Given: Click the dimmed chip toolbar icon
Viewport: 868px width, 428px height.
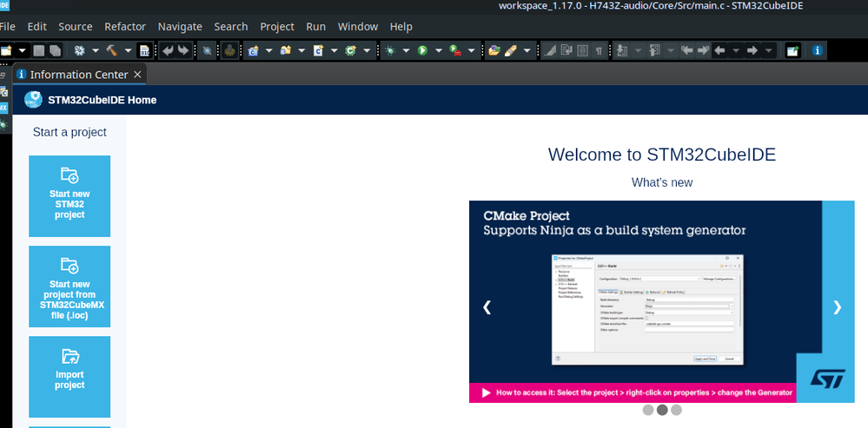Looking at the screenshot, I should coord(229,51).
